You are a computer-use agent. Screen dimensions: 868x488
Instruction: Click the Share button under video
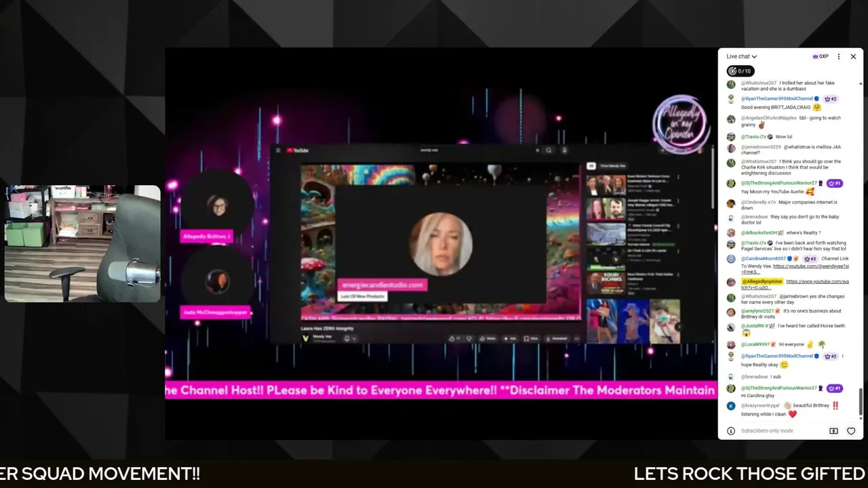point(488,338)
